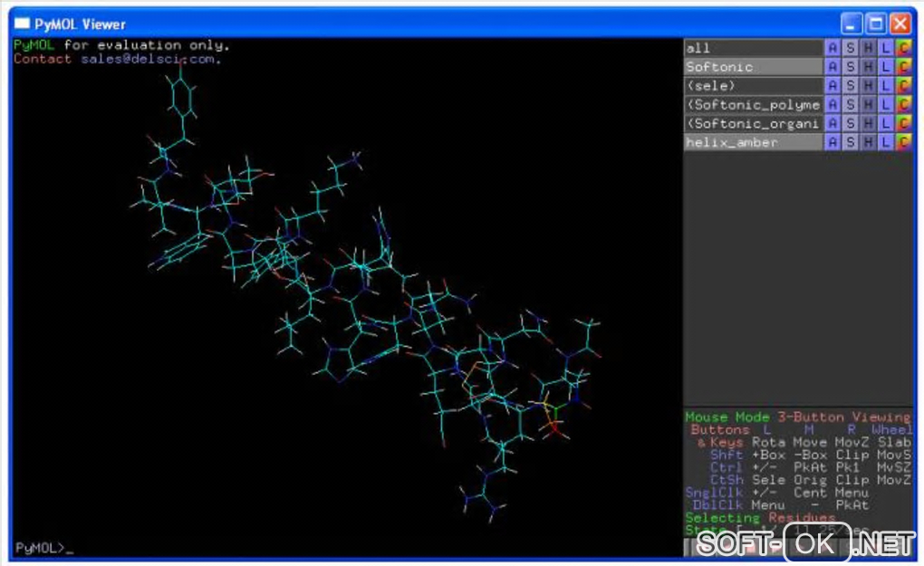Cycle Mouse Mode 3-Button Viewing setting

(798, 417)
